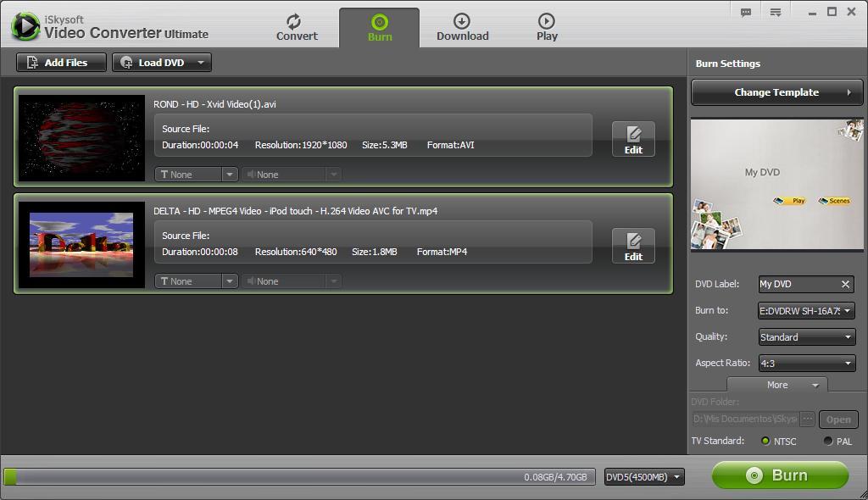Open the Edit tool for ROND video
Screen dimensions: 868x500
click(x=633, y=138)
